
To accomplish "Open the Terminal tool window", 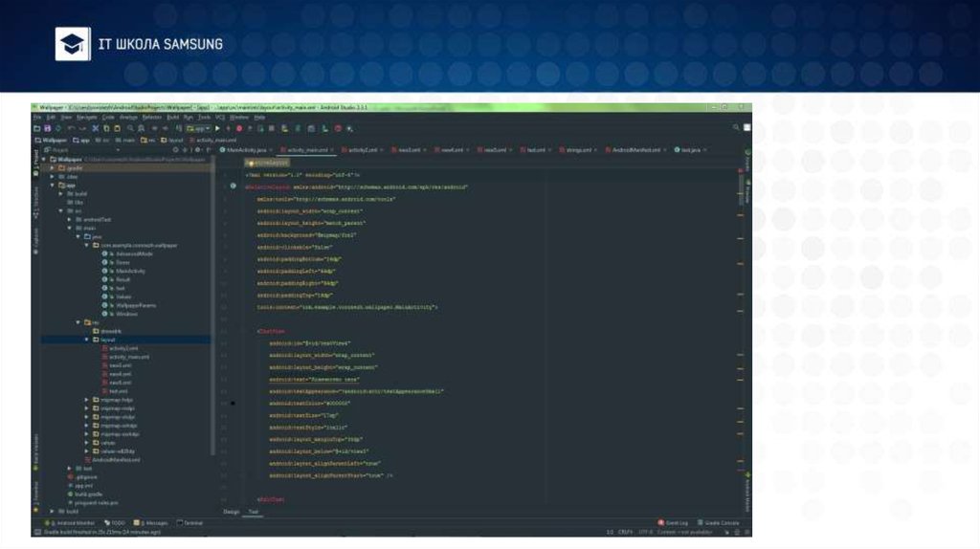I will pyautogui.click(x=192, y=523).
